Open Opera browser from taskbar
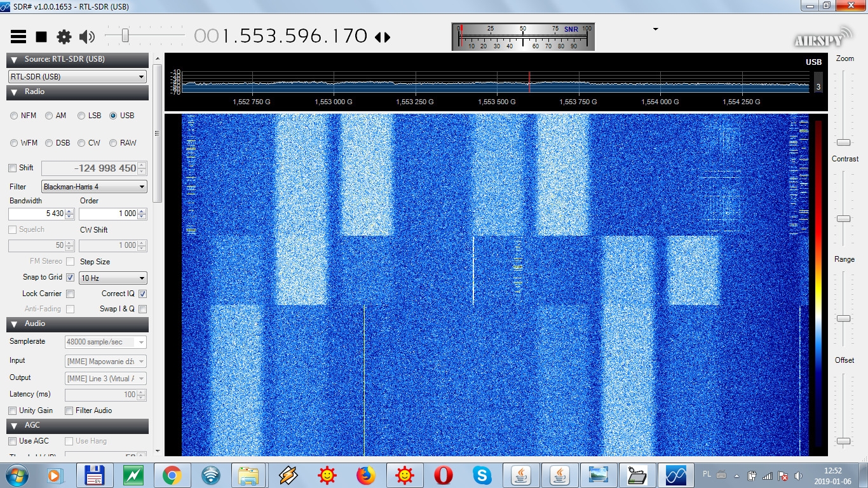 [444, 475]
